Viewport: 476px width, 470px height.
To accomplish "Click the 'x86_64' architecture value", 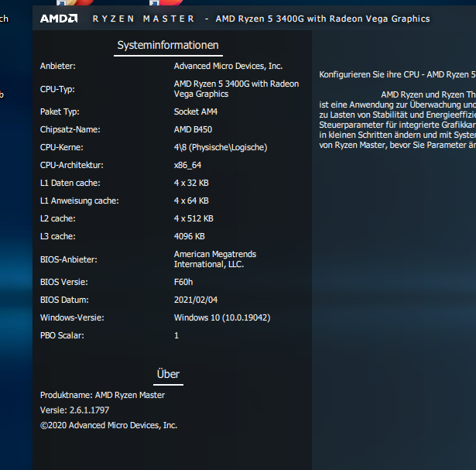I will [187, 165].
